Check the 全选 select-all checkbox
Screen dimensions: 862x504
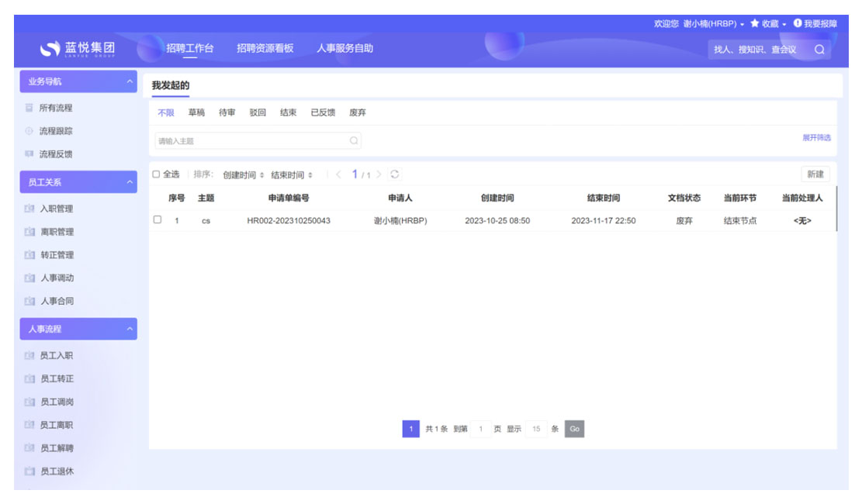pyautogui.click(x=156, y=174)
